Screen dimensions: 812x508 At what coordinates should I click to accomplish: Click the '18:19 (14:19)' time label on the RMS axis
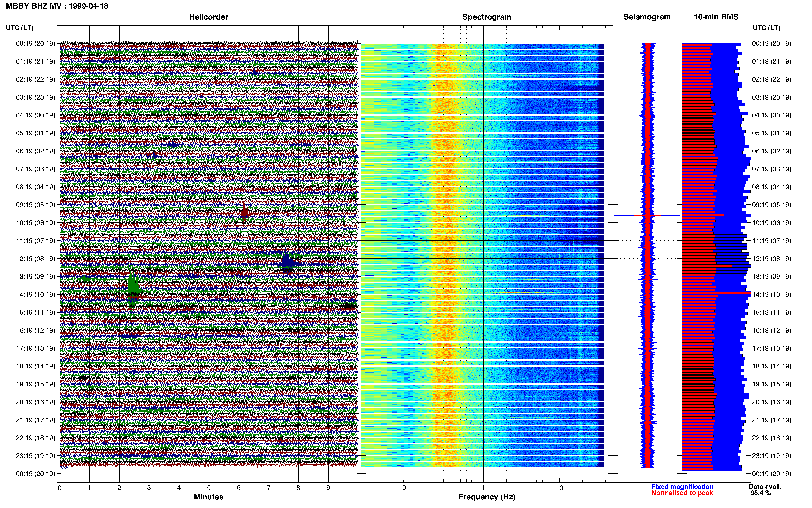(772, 366)
